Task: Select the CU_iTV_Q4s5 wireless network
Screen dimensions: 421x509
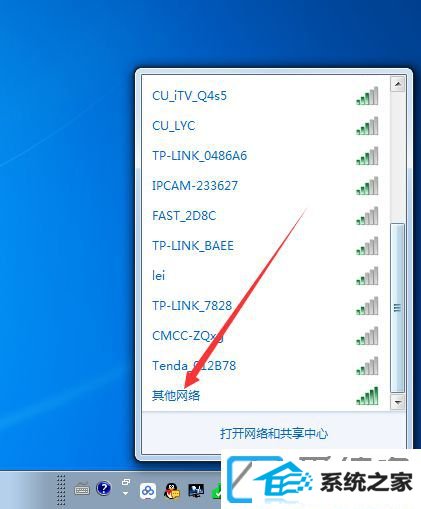Action: pyautogui.click(x=266, y=96)
